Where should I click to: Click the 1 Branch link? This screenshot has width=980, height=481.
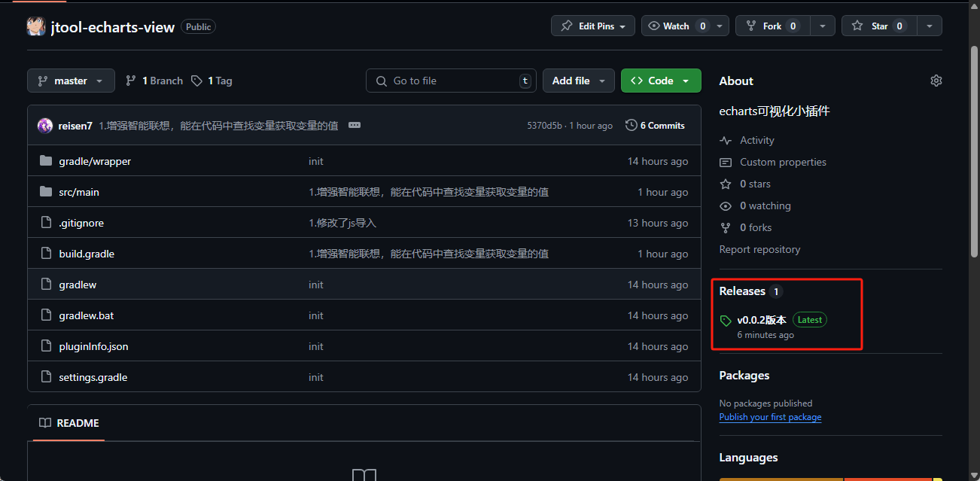coord(154,81)
